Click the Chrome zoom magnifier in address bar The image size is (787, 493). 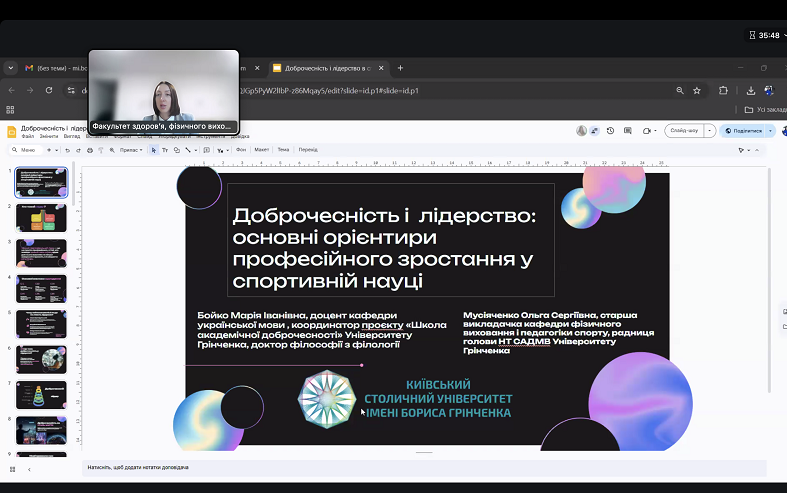pos(680,91)
